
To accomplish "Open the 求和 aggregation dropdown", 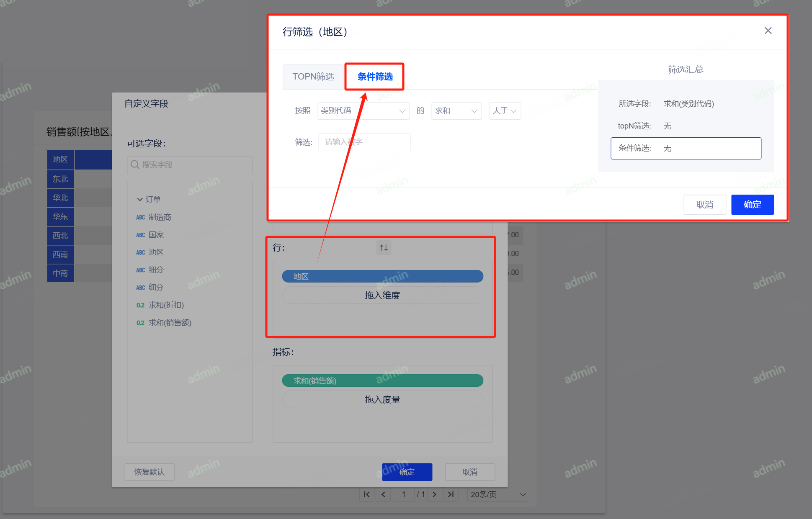I will pos(456,111).
